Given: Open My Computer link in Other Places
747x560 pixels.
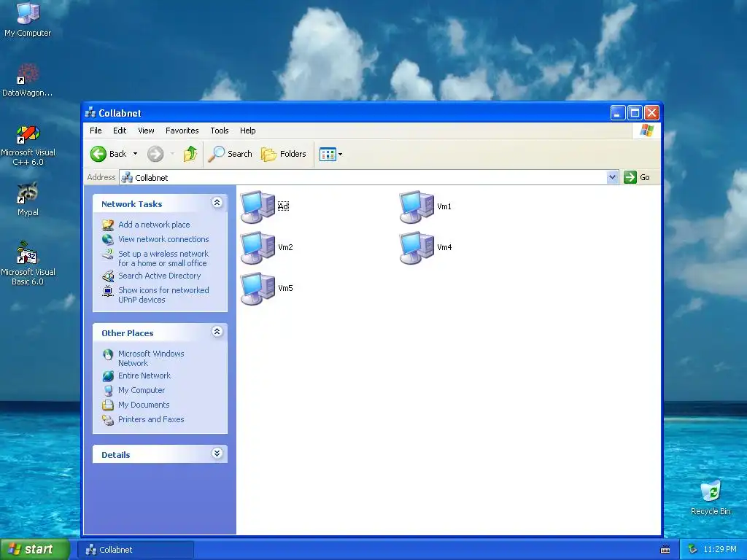Looking at the screenshot, I should [x=142, y=391].
